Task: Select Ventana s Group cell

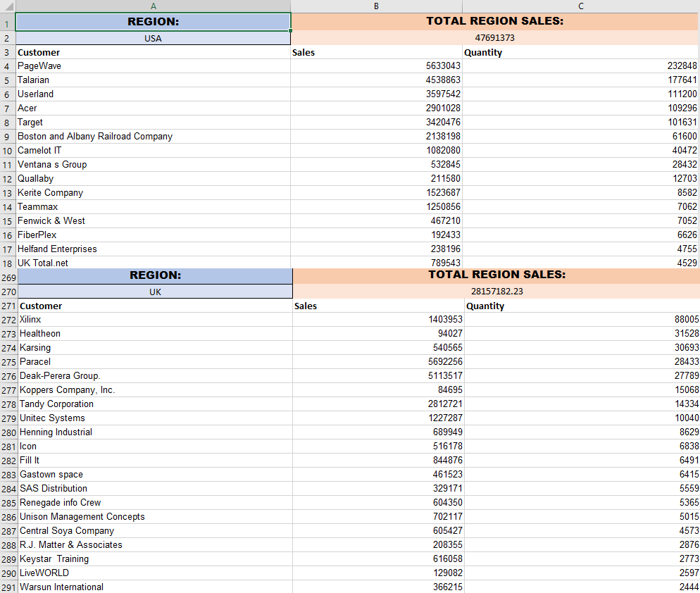Action: click(x=153, y=164)
